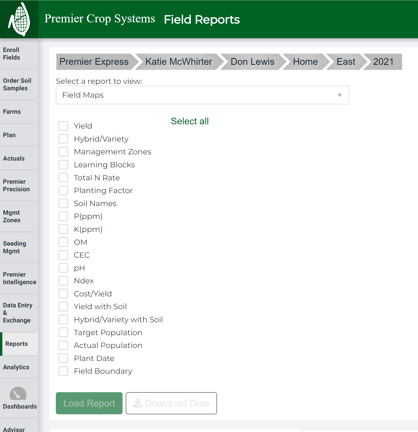The width and height of the screenshot is (418, 432).
Task: Click the report dropdown arrow
Action: [339, 95]
